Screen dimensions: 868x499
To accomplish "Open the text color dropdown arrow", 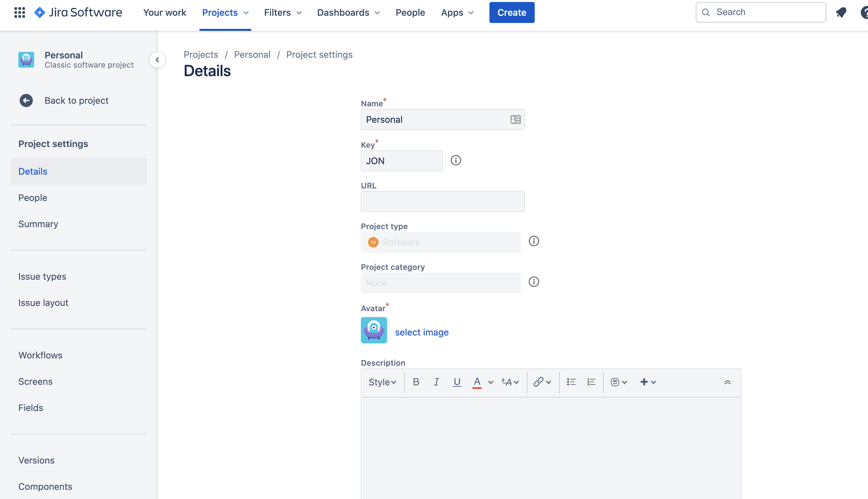I will (490, 382).
